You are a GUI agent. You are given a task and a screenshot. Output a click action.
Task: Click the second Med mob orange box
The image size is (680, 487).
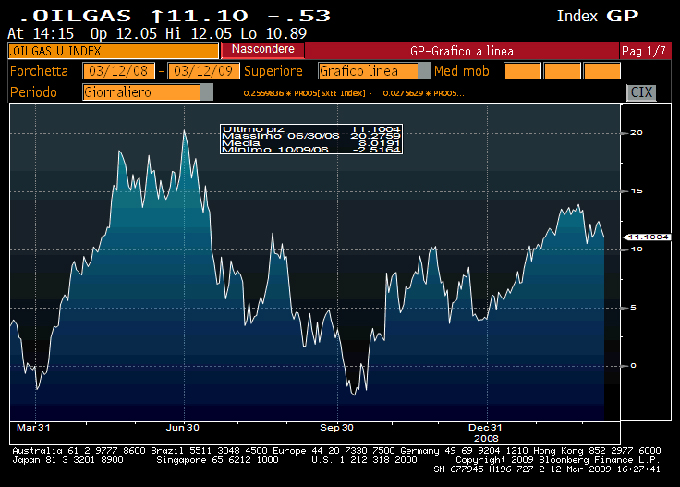pos(563,71)
